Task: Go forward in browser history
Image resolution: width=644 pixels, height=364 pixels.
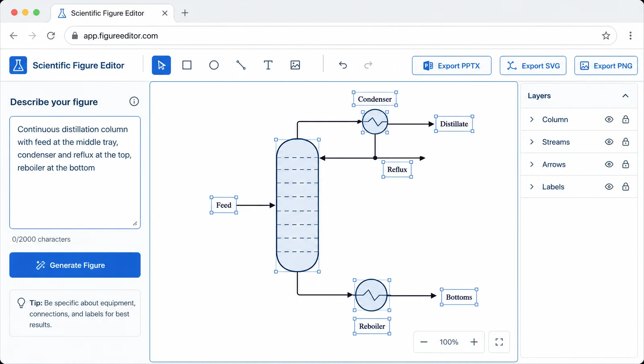Action: click(32, 36)
